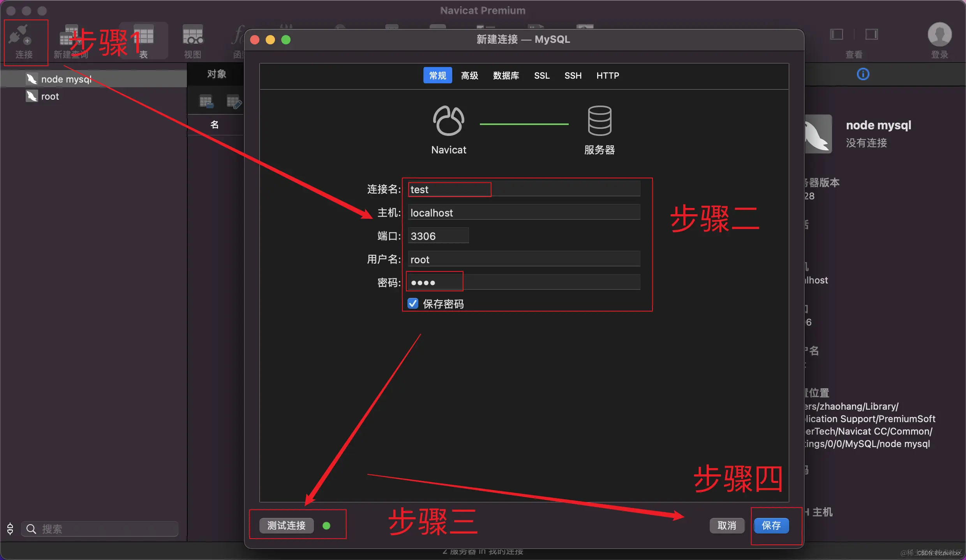
Task: Click the 取消 button
Action: tap(727, 526)
